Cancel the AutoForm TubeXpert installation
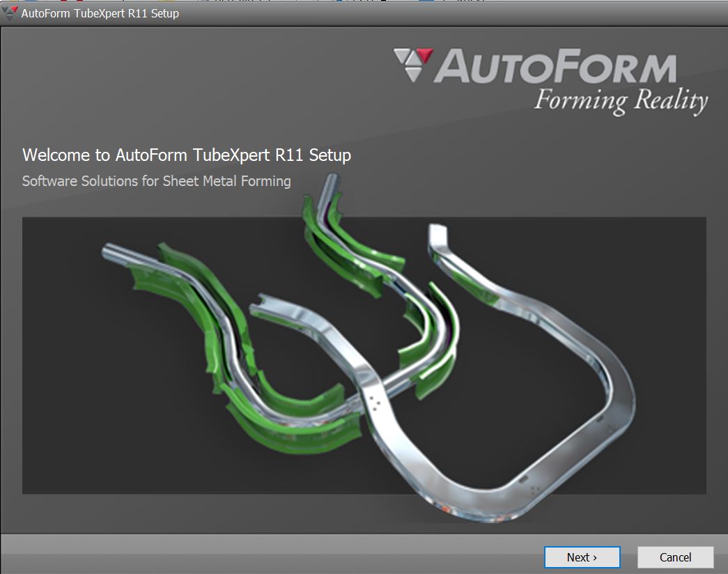The width and height of the screenshot is (728, 574). pos(675,557)
